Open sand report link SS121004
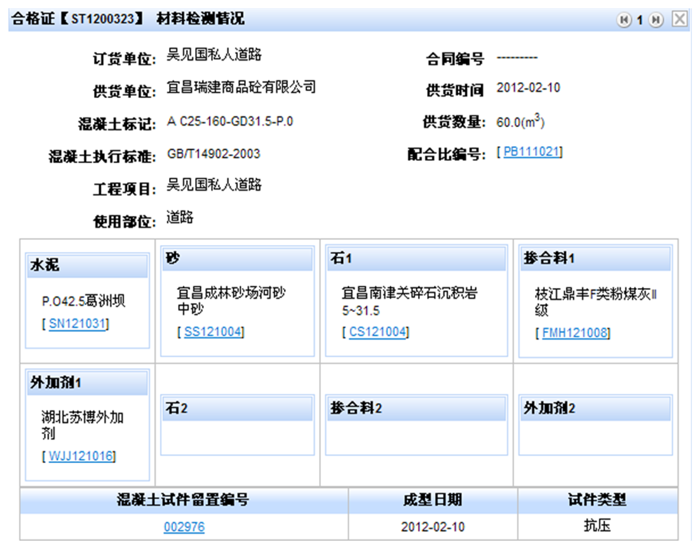Screen dimensions: 700x549 (213, 332)
